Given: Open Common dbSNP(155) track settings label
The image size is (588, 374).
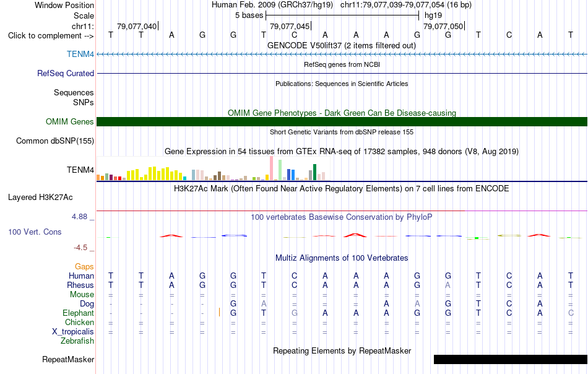Looking at the screenshot, I should 55,141.
